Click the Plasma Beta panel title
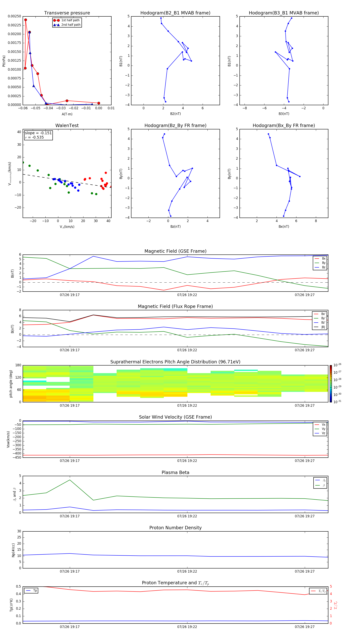 pos(175,472)
